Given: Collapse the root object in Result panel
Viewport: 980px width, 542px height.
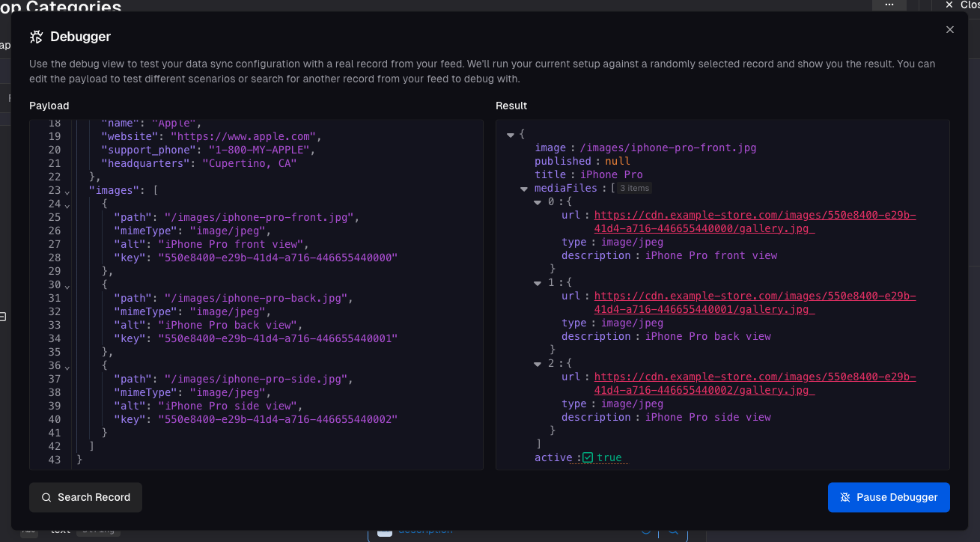Looking at the screenshot, I should tap(510, 134).
